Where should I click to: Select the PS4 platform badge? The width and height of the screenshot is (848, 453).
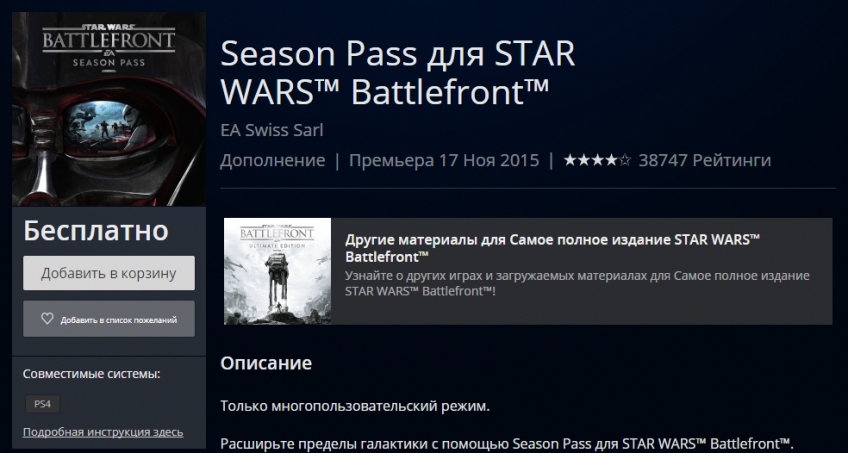pos(42,404)
